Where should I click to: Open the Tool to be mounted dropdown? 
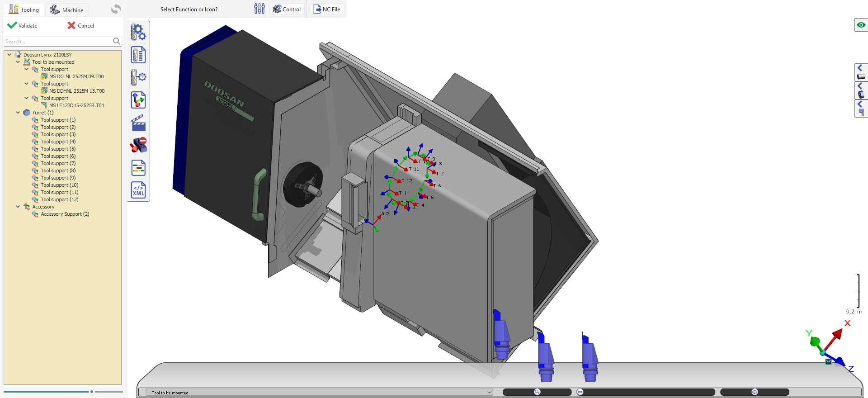(319, 393)
